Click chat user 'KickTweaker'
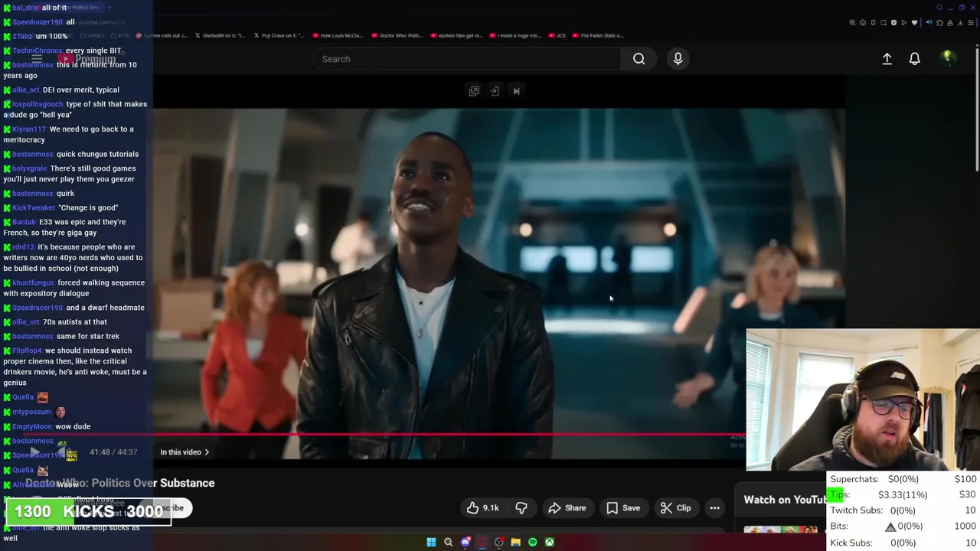The image size is (980, 551). 34,207
